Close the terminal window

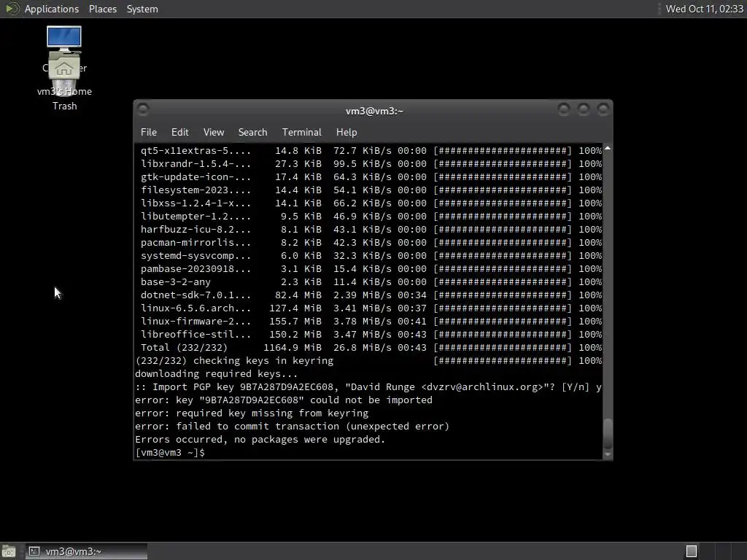click(603, 109)
